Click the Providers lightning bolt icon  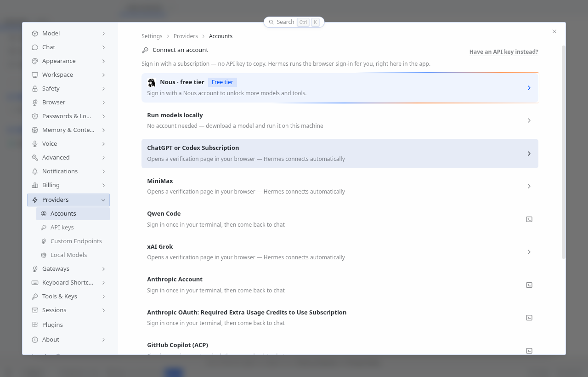(35, 200)
